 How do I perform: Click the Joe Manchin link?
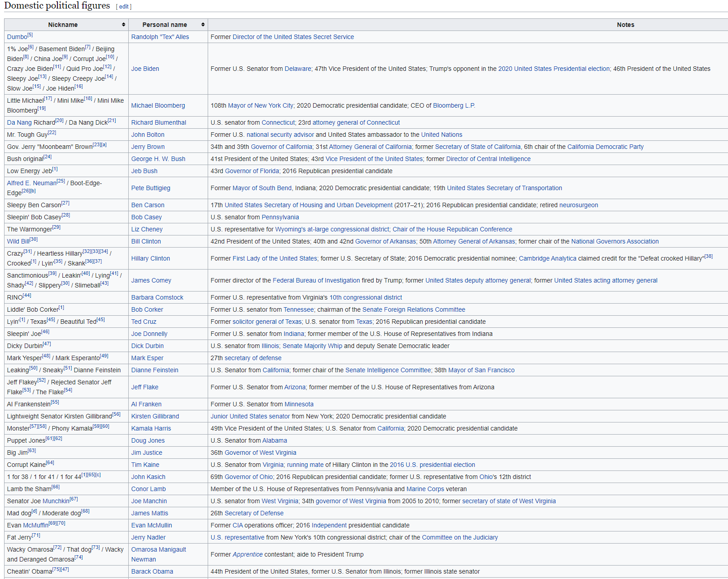149,501
